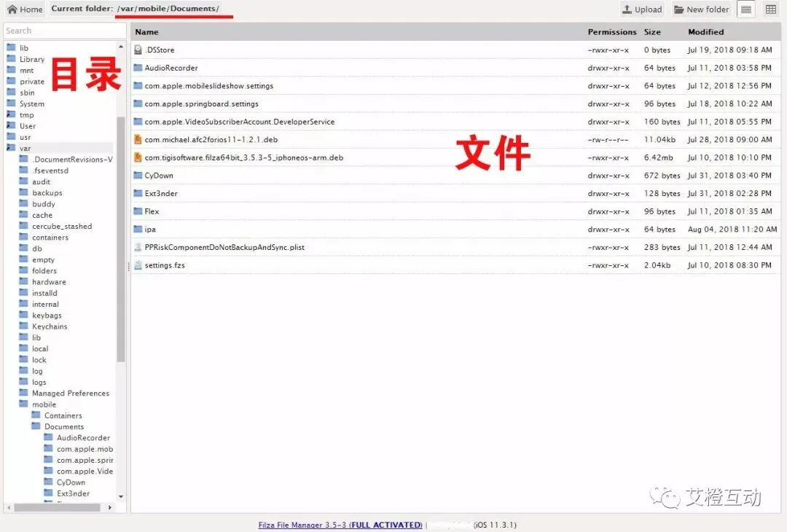This screenshot has width=787, height=532.
Task: Click the AudioRecorder folder icon in file list
Action: (x=138, y=67)
